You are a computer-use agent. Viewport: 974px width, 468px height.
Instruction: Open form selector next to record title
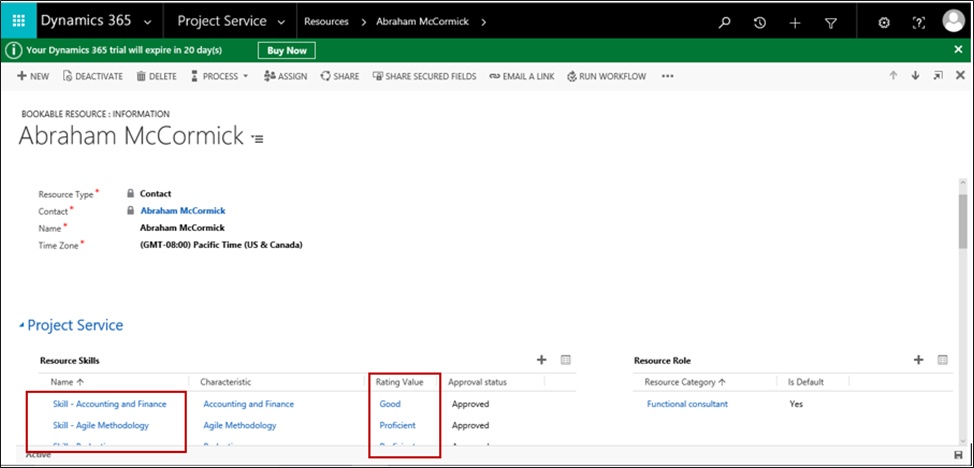click(257, 139)
